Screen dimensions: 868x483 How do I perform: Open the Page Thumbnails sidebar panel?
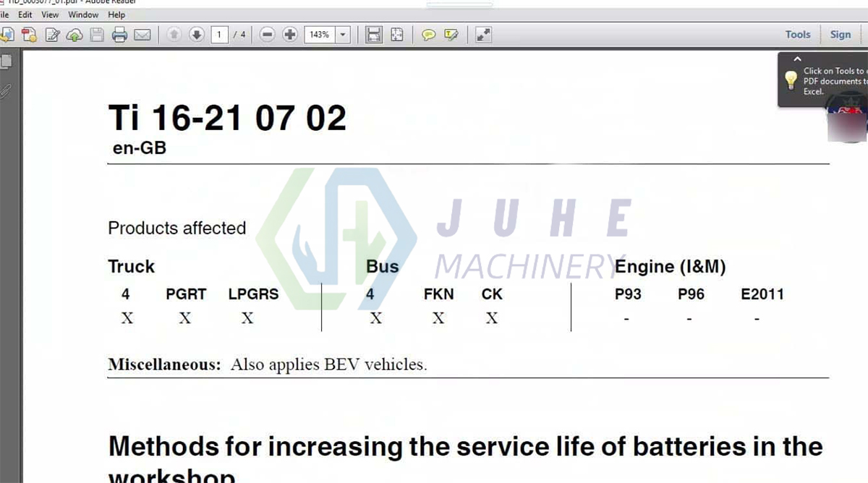point(8,61)
